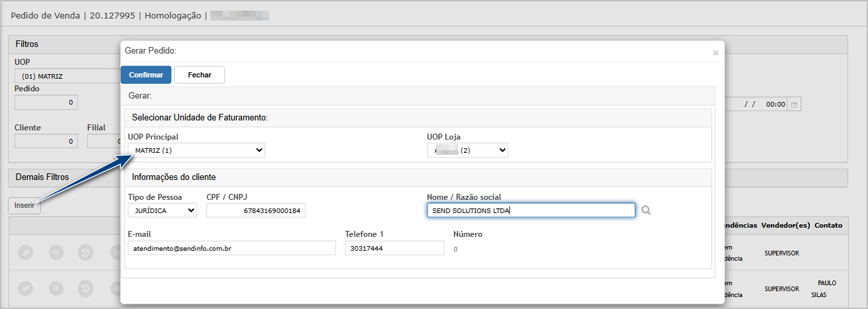Click the Inserir button
Viewport: 868px width, 309px height.
(x=24, y=206)
